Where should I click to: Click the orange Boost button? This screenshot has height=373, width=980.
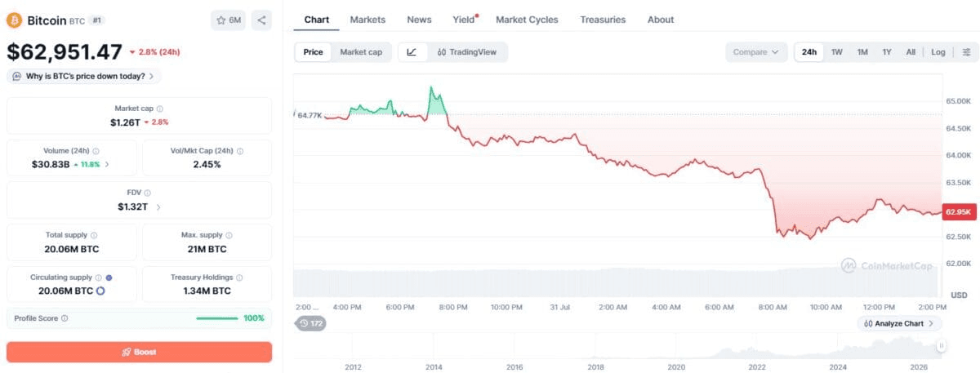[139, 352]
